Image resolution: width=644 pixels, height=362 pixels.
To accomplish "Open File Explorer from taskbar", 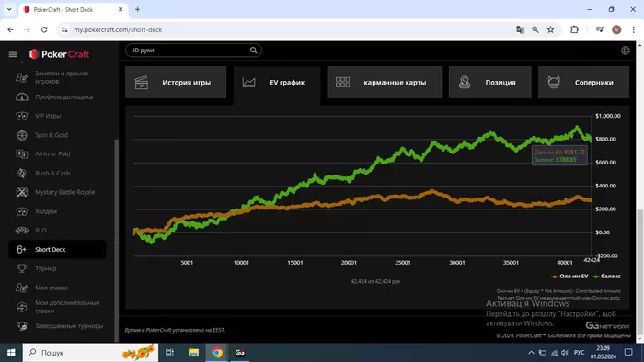I will [193, 353].
